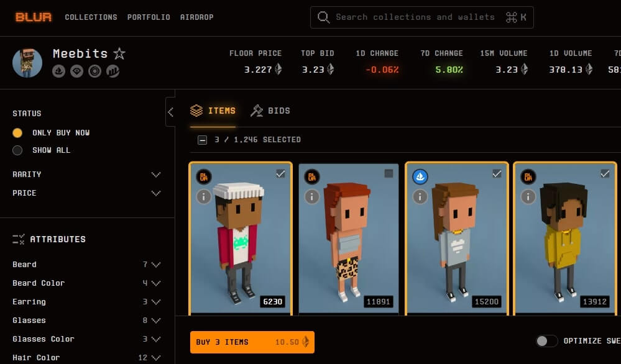621x364 pixels.
Task: Click the Buy 3 Items button
Action: (x=252, y=342)
